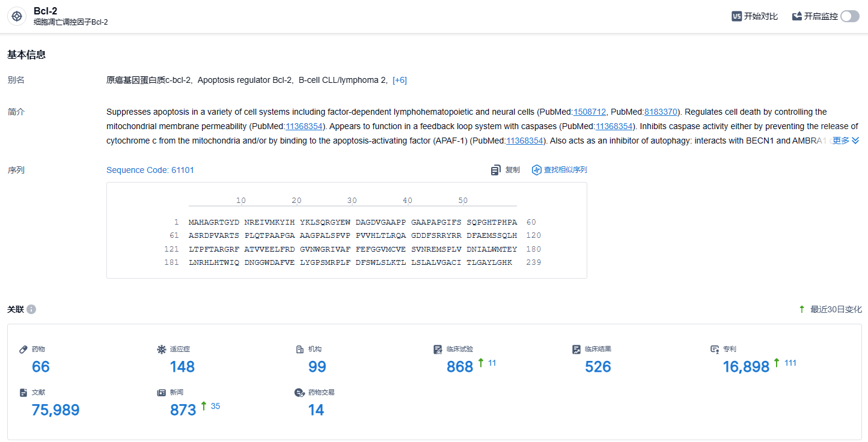Click the drug deals icon labeled 药物交易
Image resolution: width=868 pixels, height=442 pixels.
299,393
